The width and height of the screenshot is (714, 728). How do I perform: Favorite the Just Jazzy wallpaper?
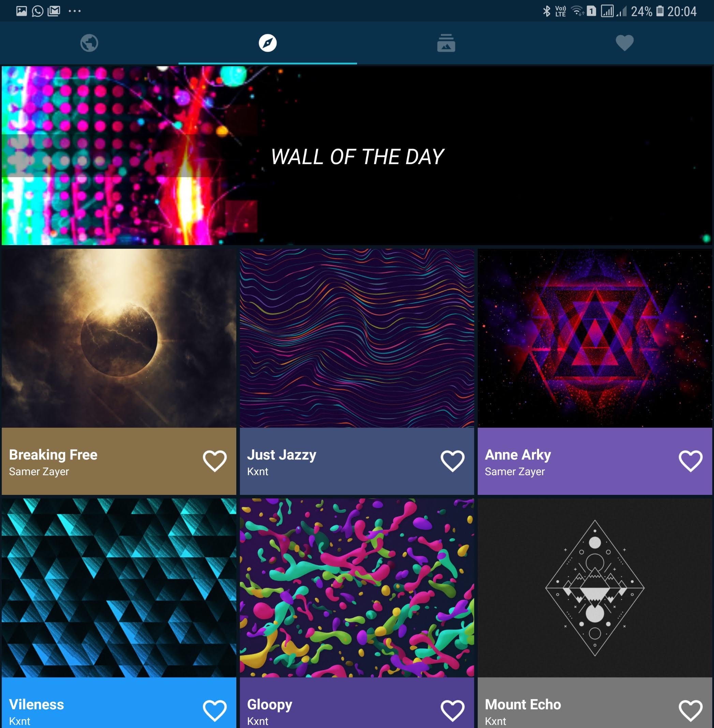click(x=452, y=461)
